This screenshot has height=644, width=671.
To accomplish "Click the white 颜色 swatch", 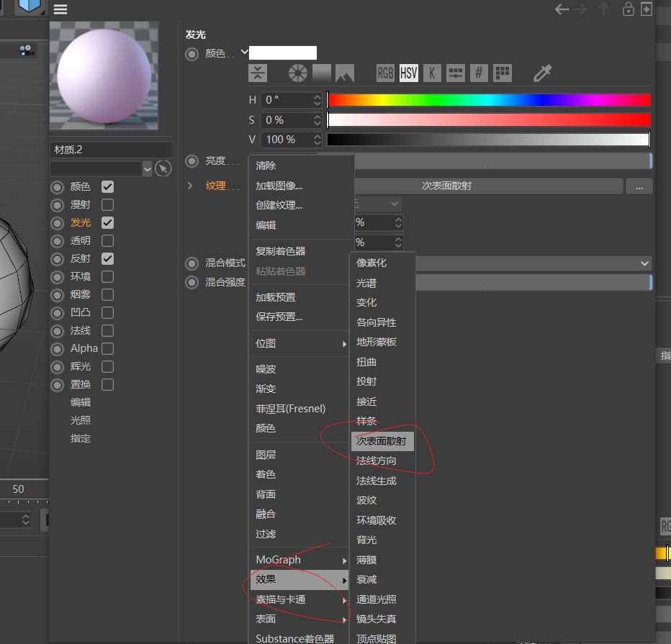I will (x=283, y=53).
